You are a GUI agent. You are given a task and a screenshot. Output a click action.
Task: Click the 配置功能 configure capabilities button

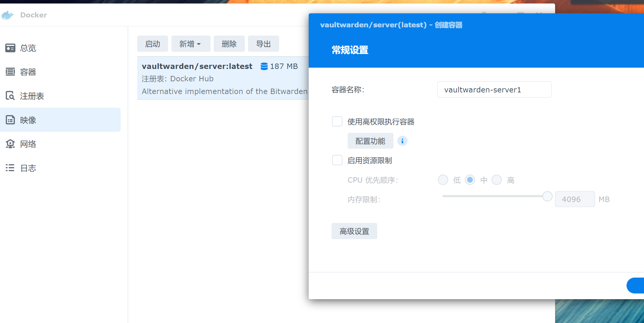tap(370, 141)
